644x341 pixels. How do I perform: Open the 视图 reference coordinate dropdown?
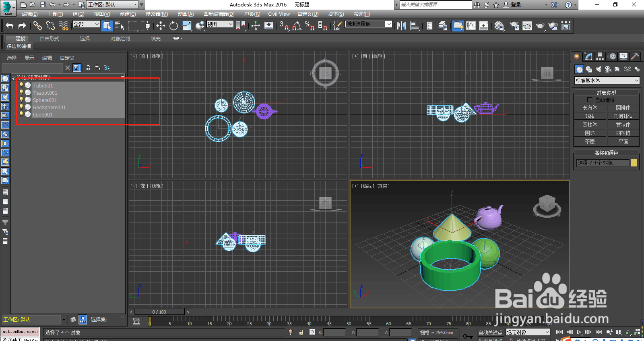click(220, 24)
